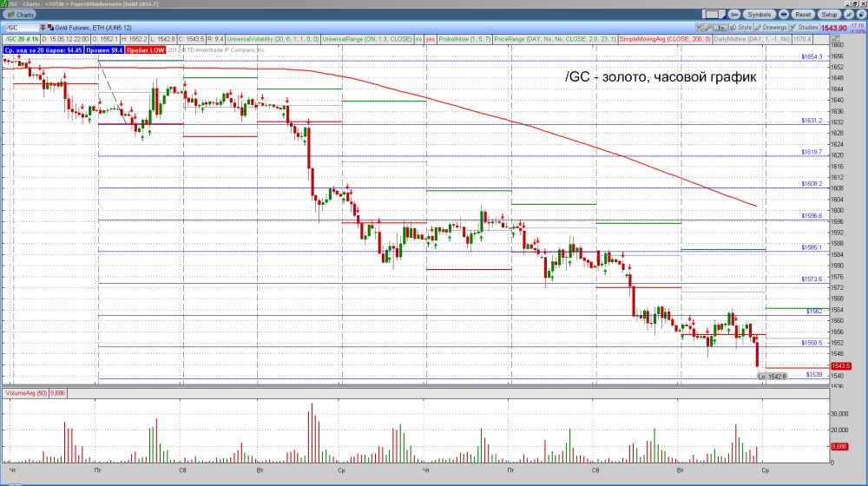This screenshot has height=486, width=868.
Task: Click the /GC symbol input field
Action: pyautogui.click(x=21, y=28)
